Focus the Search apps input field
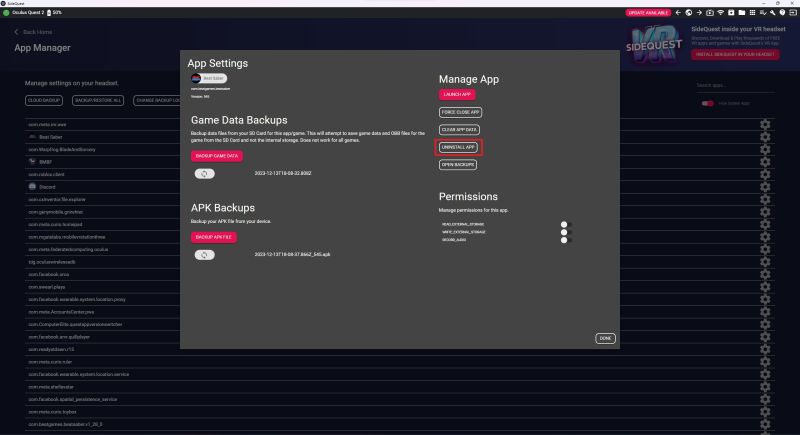The height and width of the screenshot is (435, 800). (x=735, y=85)
